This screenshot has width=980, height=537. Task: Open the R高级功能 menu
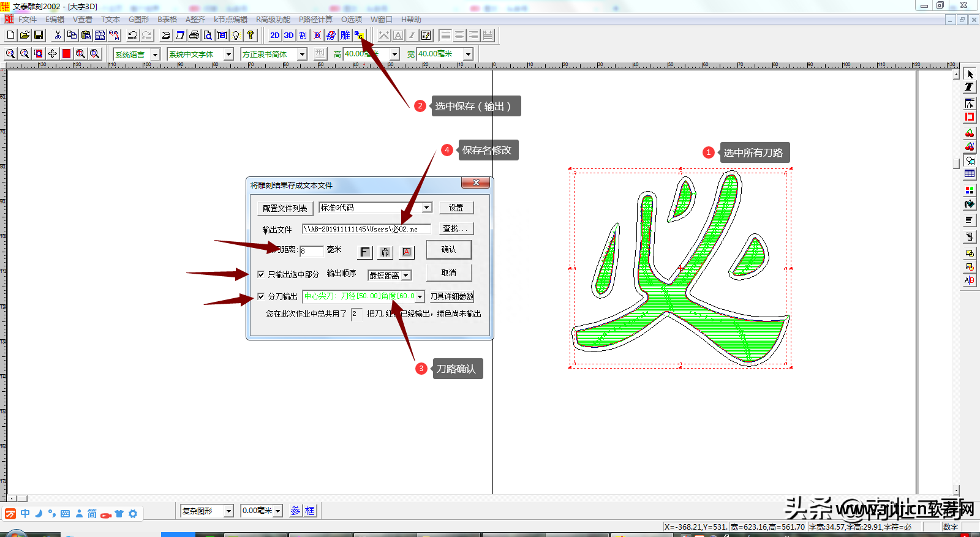coord(273,20)
